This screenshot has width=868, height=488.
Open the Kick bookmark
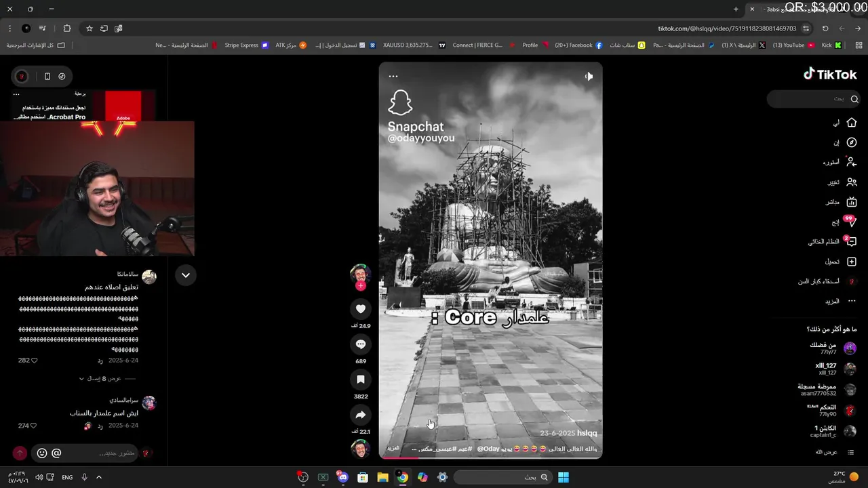pos(831,45)
